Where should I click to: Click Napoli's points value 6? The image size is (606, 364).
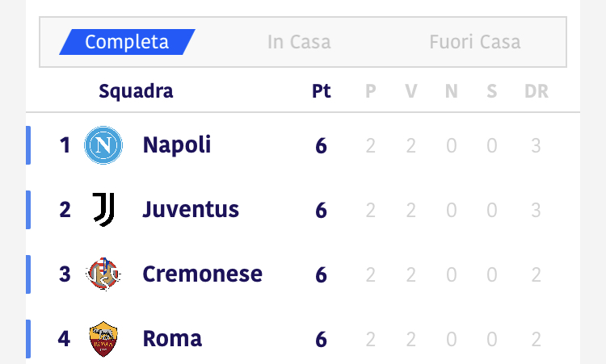pos(321,145)
